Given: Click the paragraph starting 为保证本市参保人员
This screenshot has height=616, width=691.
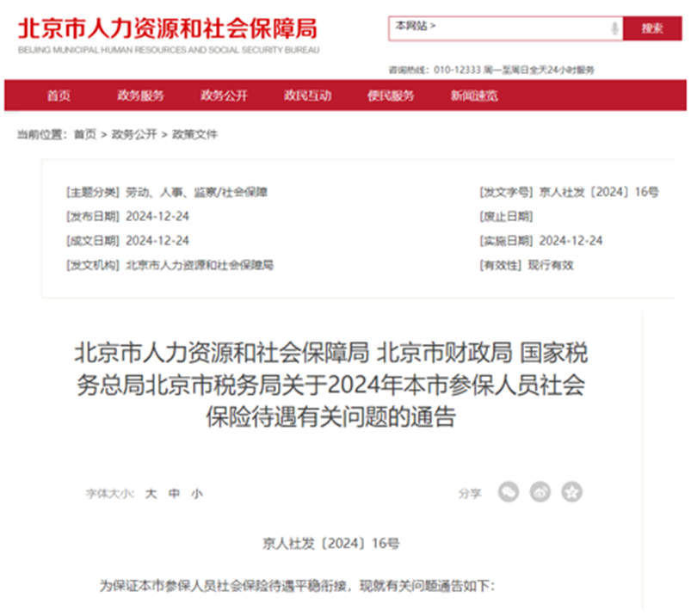Looking at the screenshot, I should (x=297, y=586).
